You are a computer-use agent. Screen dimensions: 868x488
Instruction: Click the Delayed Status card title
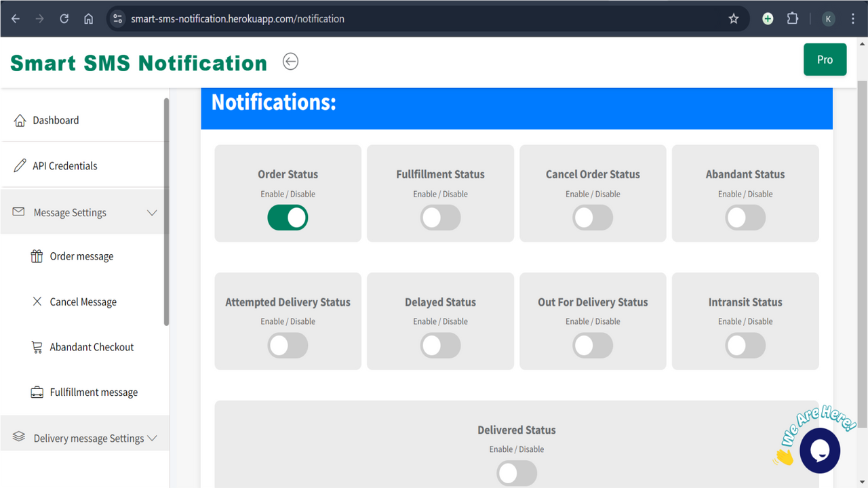440,302
